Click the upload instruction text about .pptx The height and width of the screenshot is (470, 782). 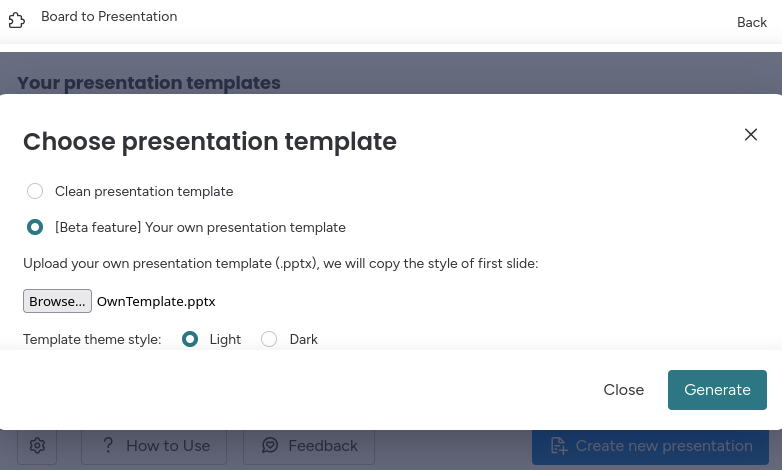(281, 264)
